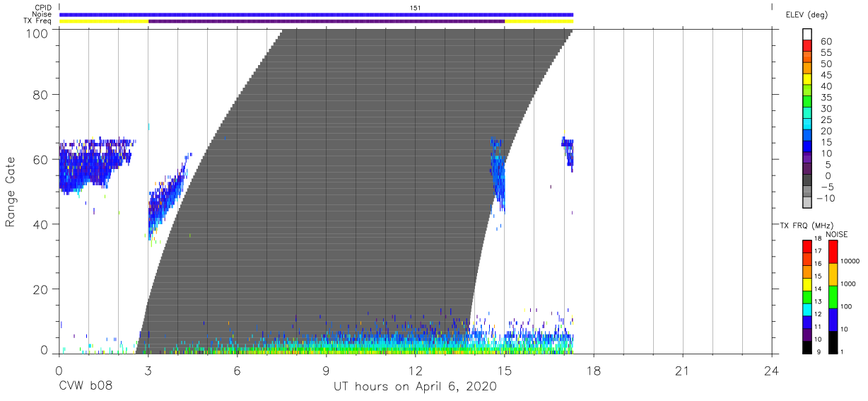The image size is (868, 401).
Task: Click the Range Gate axis title
Action: click(11, 192)
